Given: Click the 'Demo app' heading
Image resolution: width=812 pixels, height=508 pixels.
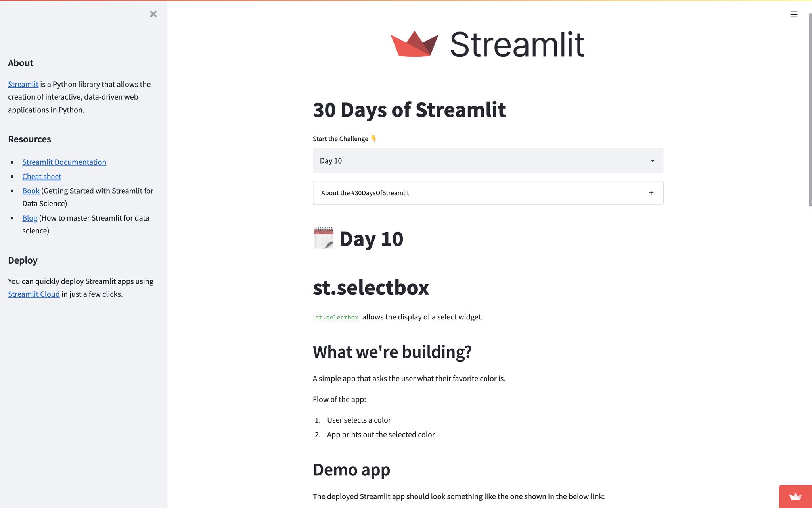Looking at the screenshot, I should point(351,470).
